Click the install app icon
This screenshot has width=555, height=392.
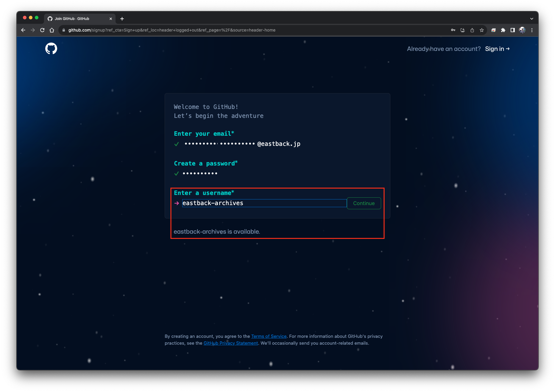pyautogui.click(x=463, y=30)
